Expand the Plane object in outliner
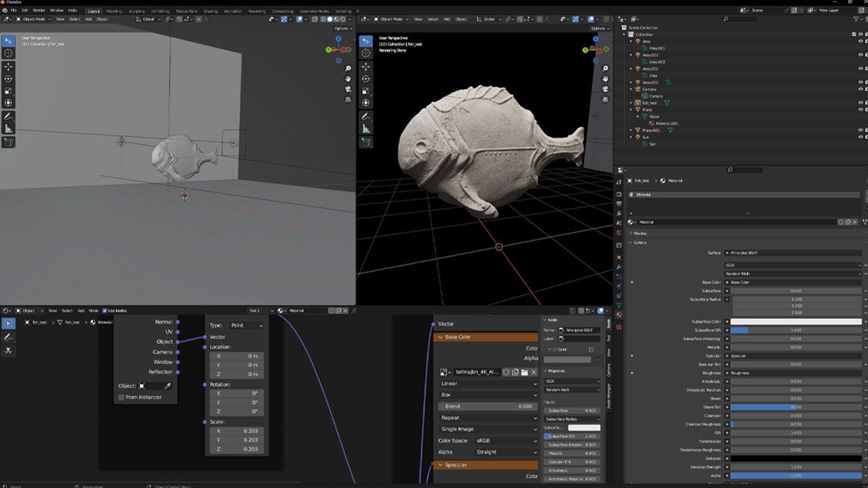868x488 pixels. [x=631, y=110]
